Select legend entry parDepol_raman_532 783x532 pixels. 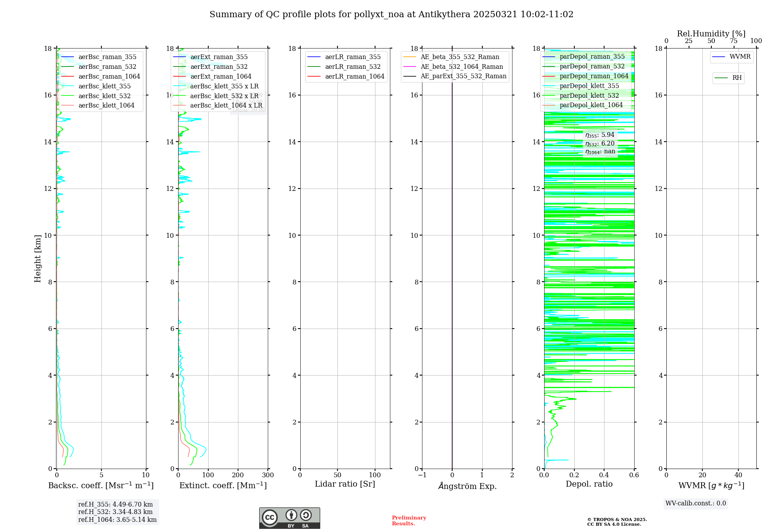pos(584,66)
